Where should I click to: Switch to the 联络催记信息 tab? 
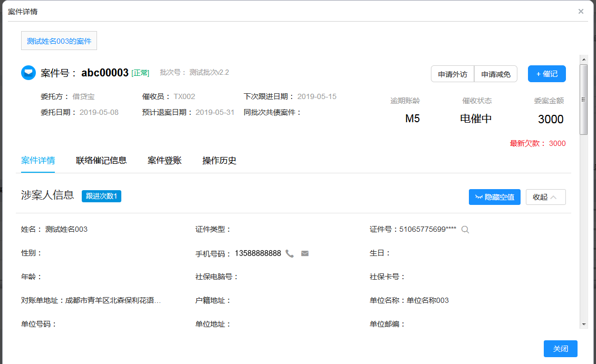coord(101,161)
